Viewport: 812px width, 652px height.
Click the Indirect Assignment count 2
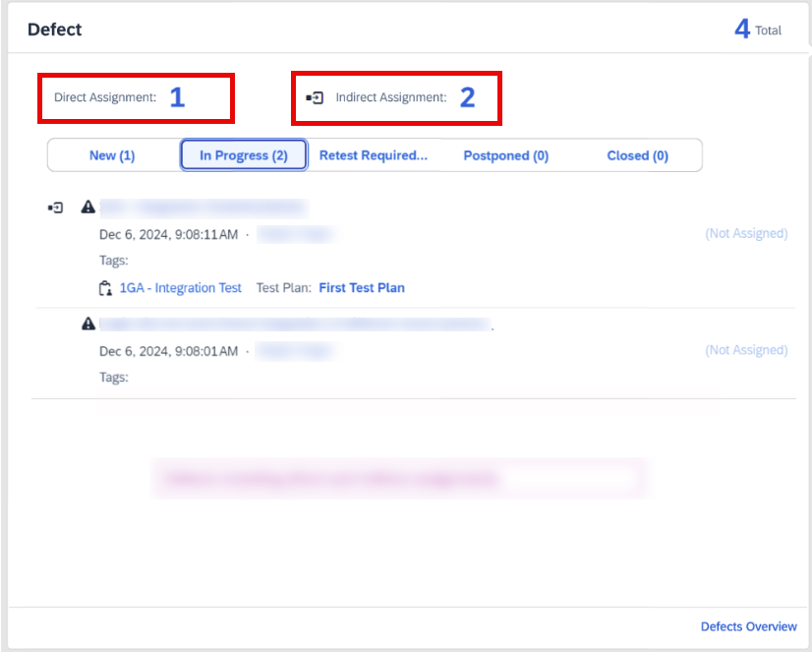(467, 97)
